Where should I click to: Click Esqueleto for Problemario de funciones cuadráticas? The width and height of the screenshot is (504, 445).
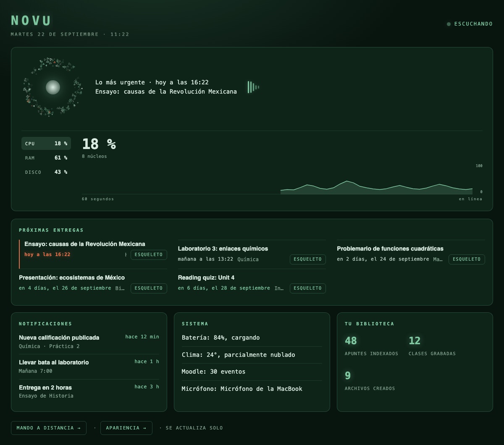467,259
